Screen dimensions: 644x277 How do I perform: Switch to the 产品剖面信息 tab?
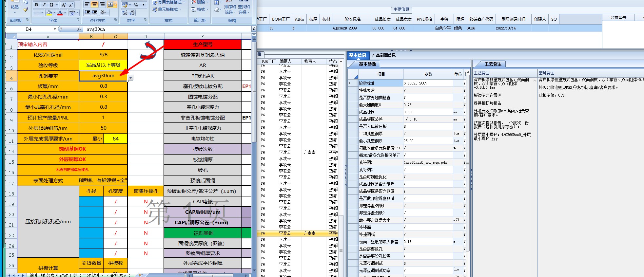[x=384, y=55]
